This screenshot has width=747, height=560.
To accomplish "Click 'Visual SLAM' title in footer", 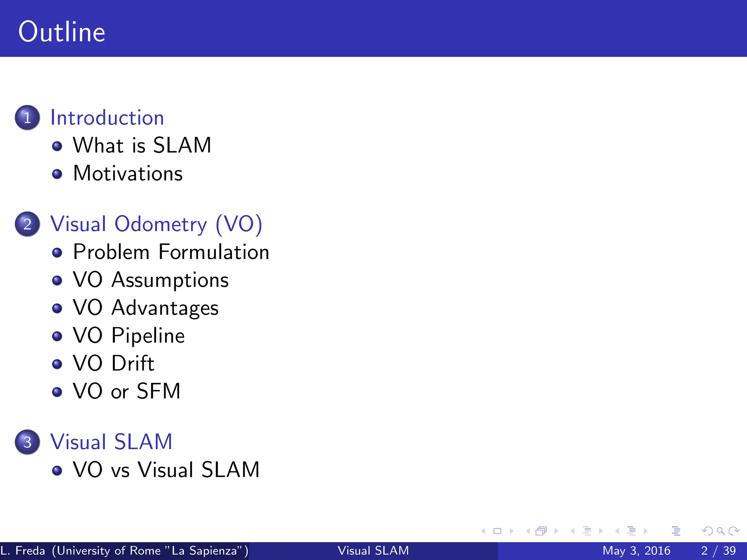I will coord(373,551).
